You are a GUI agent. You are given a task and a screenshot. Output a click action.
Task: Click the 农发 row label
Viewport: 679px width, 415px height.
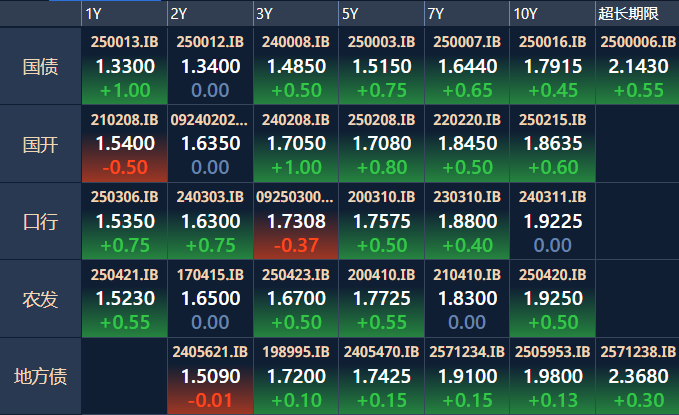pos(40,299)
